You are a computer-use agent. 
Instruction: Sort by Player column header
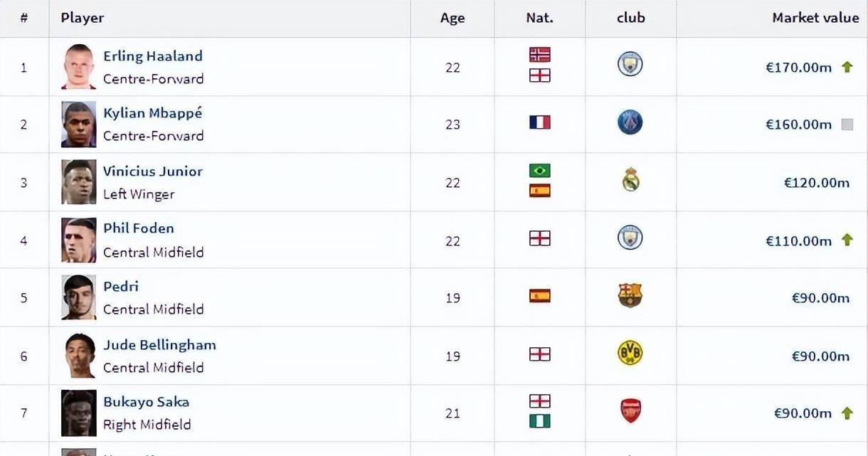pos(83,18)
